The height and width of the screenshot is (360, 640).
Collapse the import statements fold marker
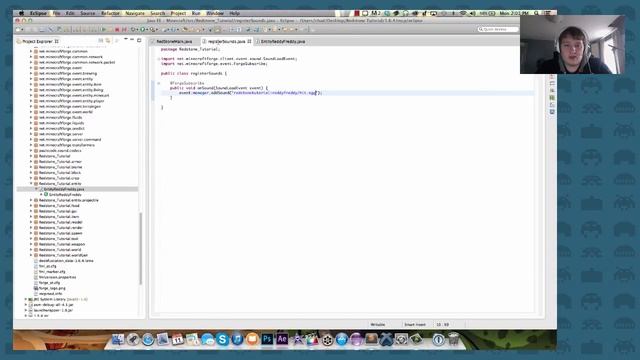click(159, 59)
